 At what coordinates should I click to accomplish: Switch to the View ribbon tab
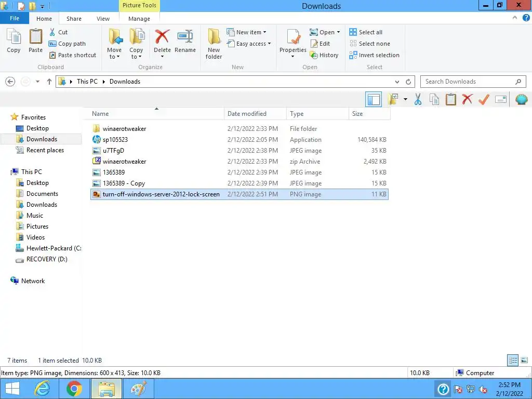tap(103, 19)
